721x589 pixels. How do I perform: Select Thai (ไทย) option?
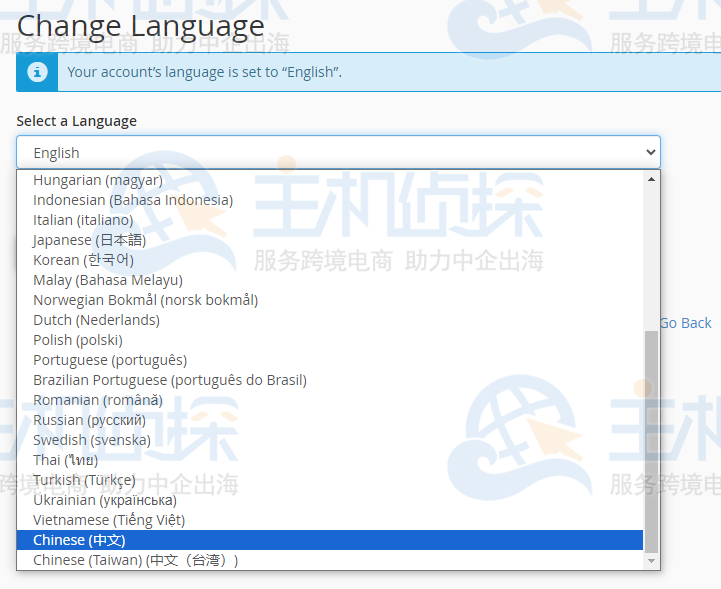(330, 460)
